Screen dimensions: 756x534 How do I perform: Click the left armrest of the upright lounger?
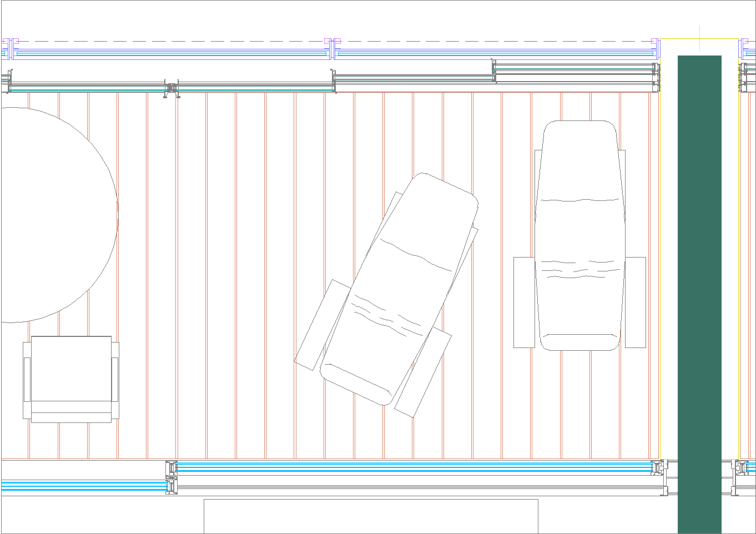click(x=524, y=303)
